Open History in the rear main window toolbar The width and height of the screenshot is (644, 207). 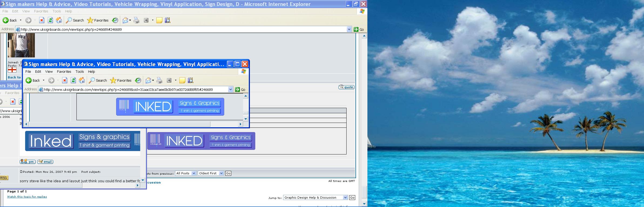click(115, 20)
